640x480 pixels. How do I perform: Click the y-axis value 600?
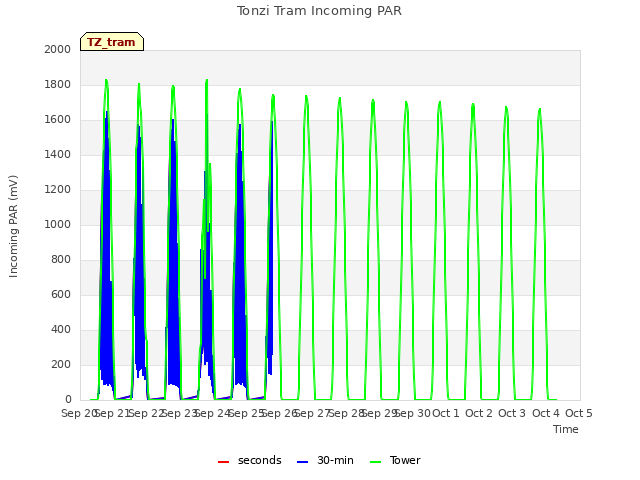pyautogui.click(x=61, y=294)
